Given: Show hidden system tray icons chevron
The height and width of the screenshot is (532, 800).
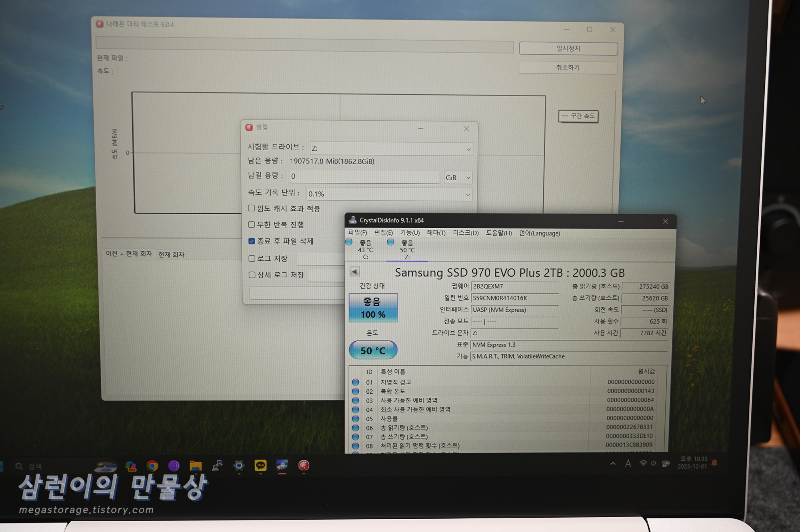Looking at the screenshot, I should (613, 464).
